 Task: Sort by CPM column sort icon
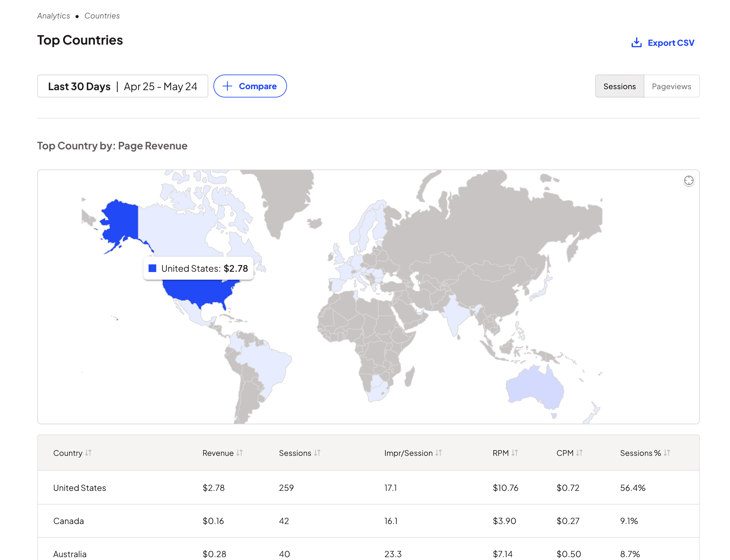[579, 453]
